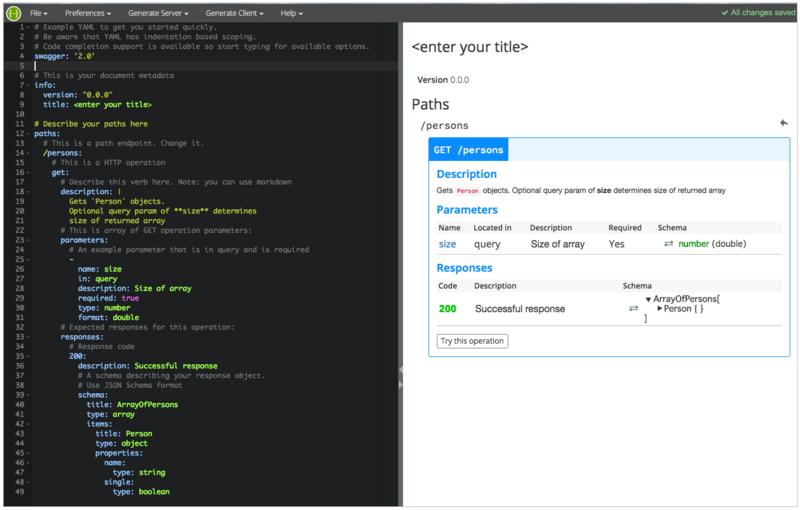Click the 200 response code link
Image resolution: width=800 pixels, height=510 pixels.
447,309
